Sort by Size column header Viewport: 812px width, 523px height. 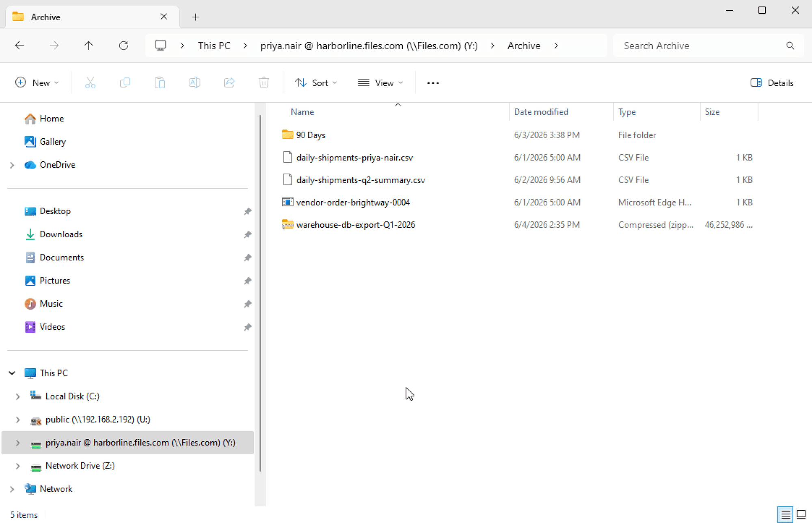[712, 112]
